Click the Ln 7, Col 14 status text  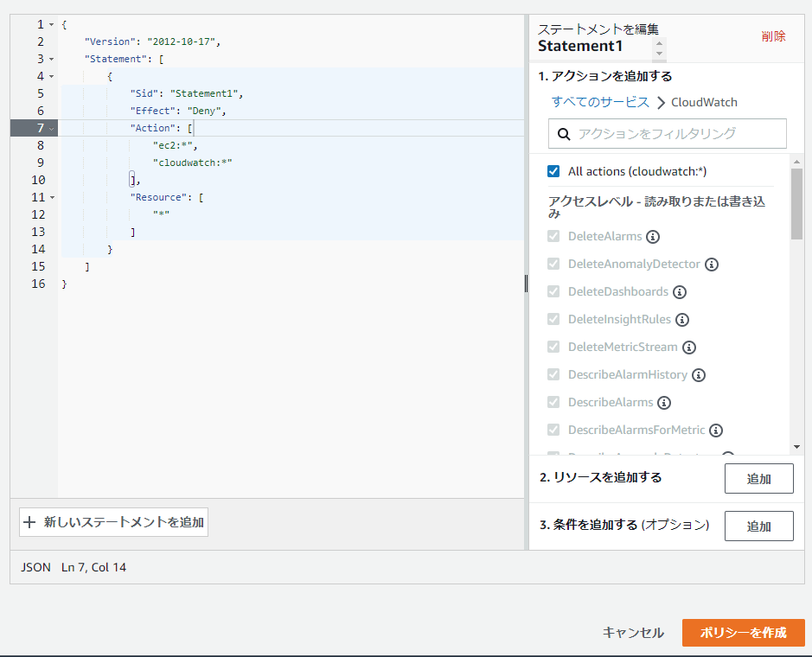click(x=93, y=567)
